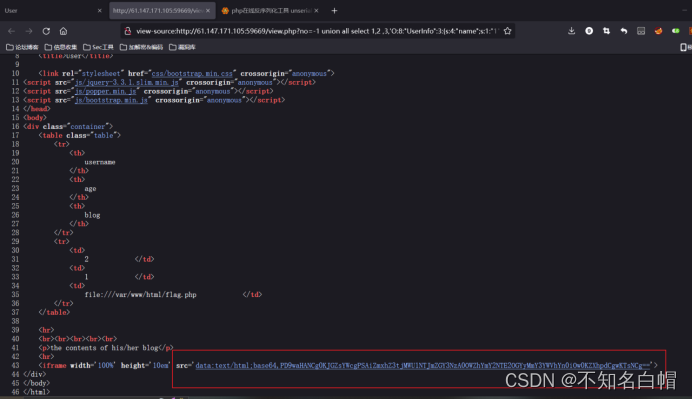The height and width of the screenshot is (400, 692).
Task: Open the mobile bookmarks icon at bar end
Action: [x=684, y=47]
